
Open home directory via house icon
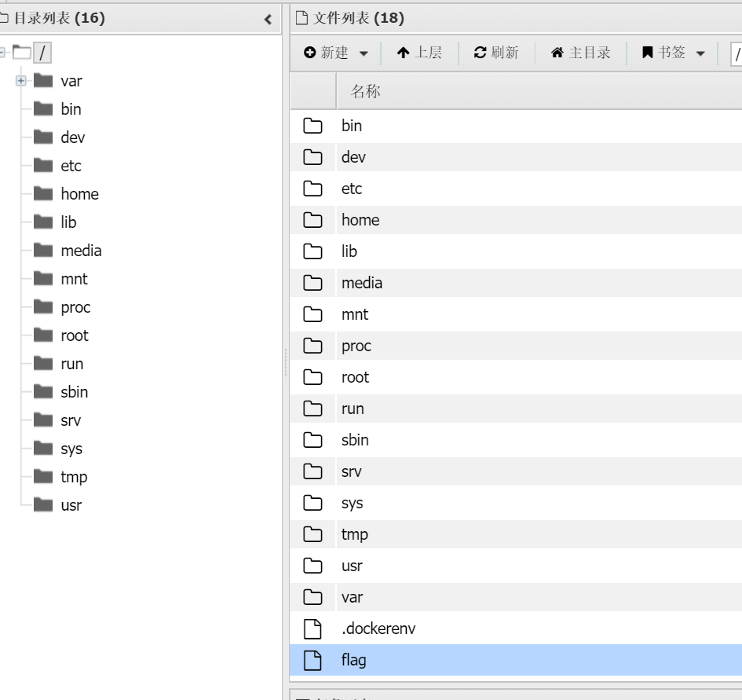click(x=557, y=53)
